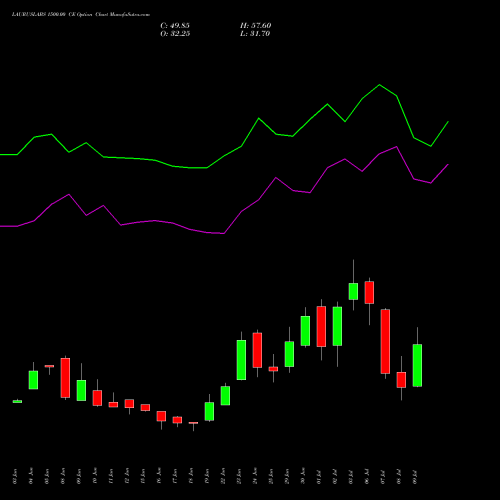Image resolution: width=500 pixels, height=500 pixels.
Task: Select the open value O: 32.25
Action: (x=175, y=34)
